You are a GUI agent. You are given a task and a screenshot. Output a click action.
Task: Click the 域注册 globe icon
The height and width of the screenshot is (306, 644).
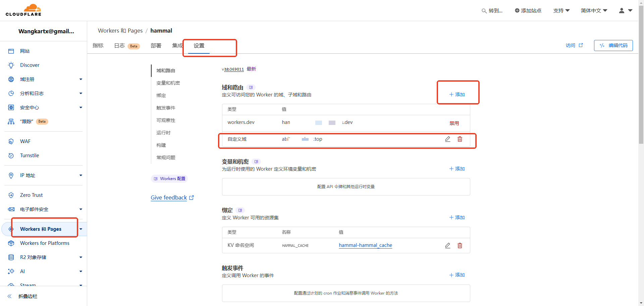pos(11,79)
